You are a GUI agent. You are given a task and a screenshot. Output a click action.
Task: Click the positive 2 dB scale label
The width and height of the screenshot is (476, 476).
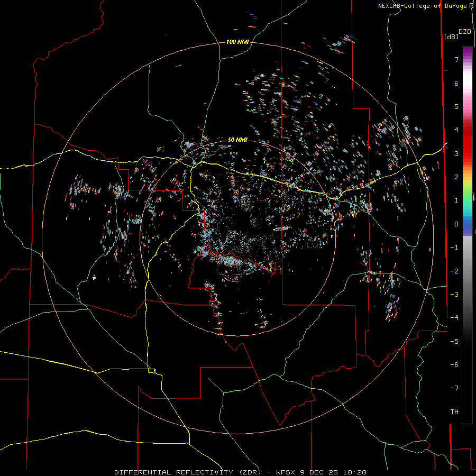coord(456,177)
